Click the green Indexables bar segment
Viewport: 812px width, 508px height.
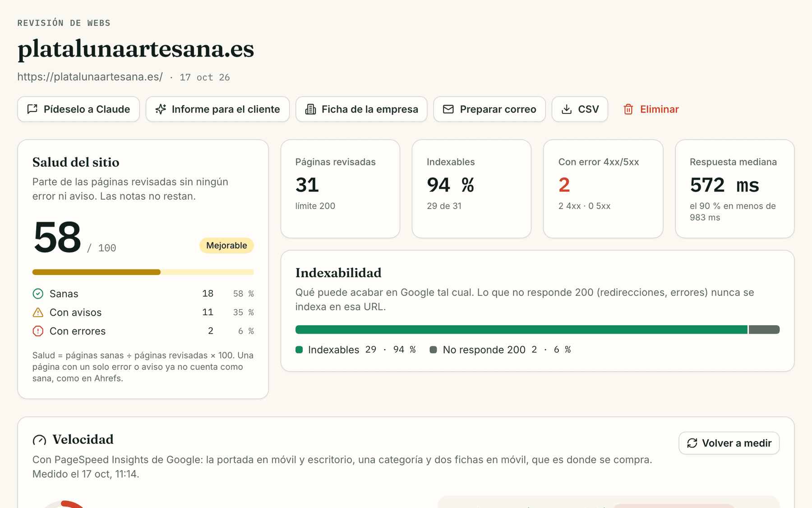521,330
